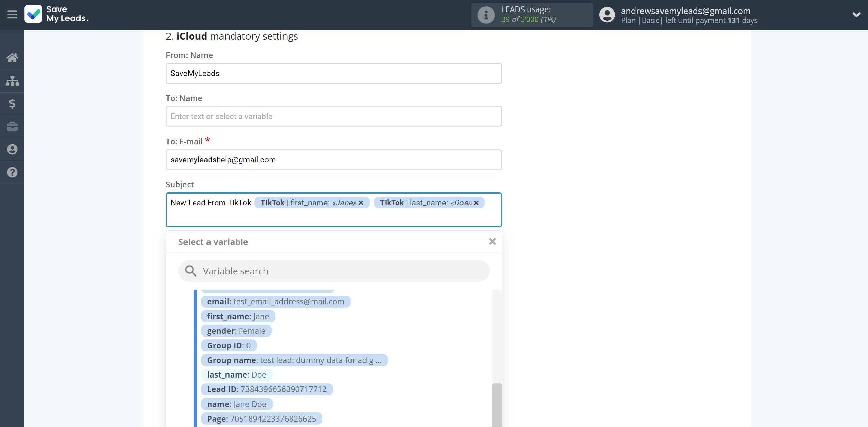Click the variable search magnifier icon
The height and width of the screenshot is (427, 868).
[x=191, y=271]
